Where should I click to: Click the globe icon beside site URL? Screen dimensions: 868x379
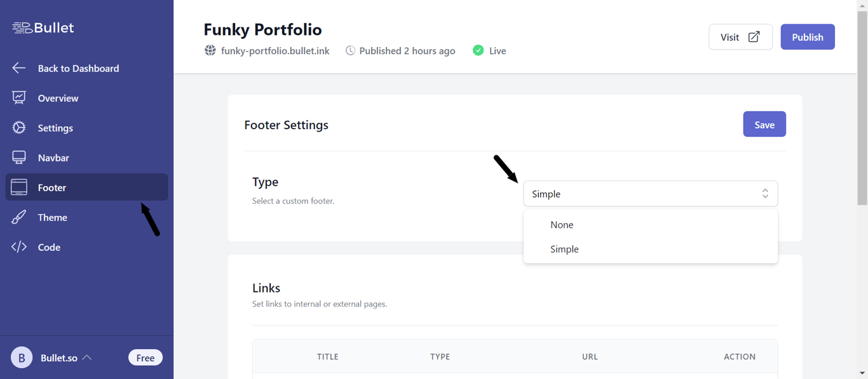tap(210, 51)
